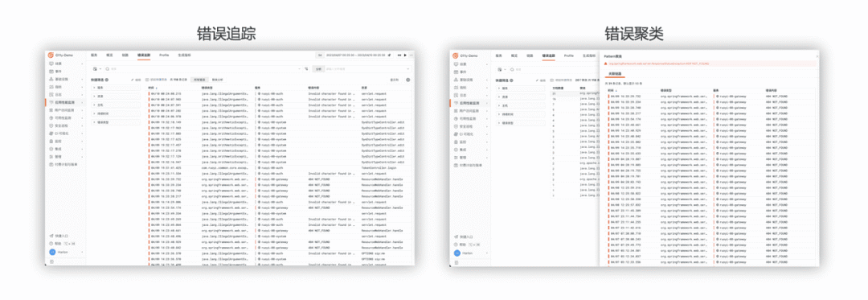Expand 持续时间 quick filter in 错误追踪 window
The width and height of the screenshot is (868, 300).
point(116,113)
